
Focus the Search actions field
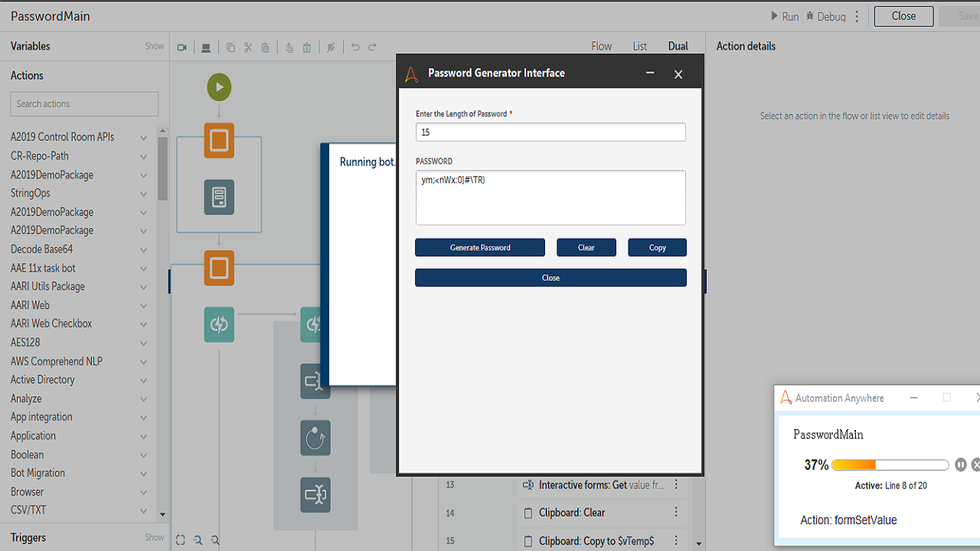[84, 104]
